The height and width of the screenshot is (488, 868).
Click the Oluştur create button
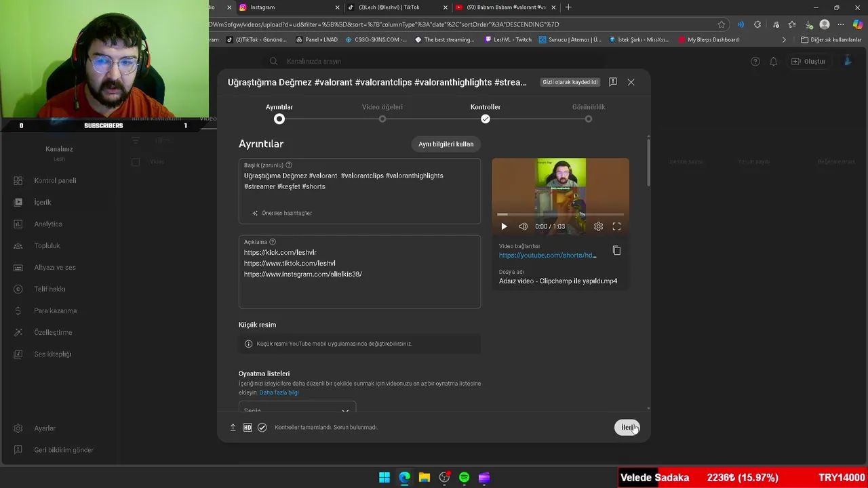click(x=809, y=62)
